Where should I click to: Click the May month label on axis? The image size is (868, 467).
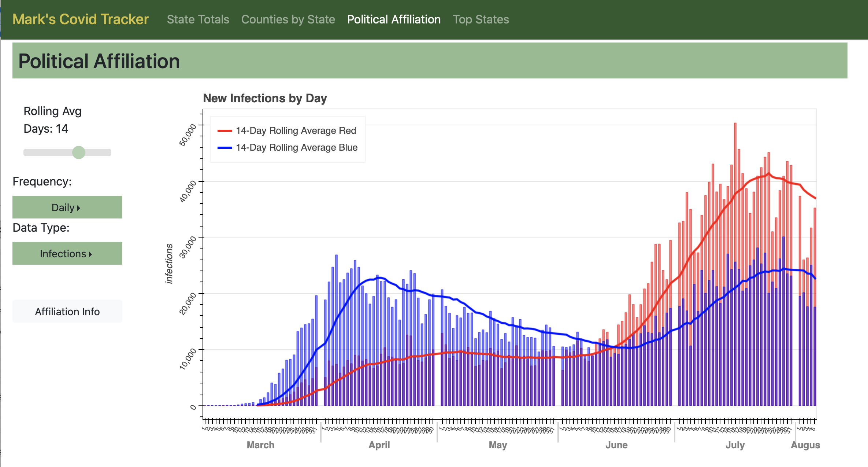pyautogui.click(x=498, y=445)
